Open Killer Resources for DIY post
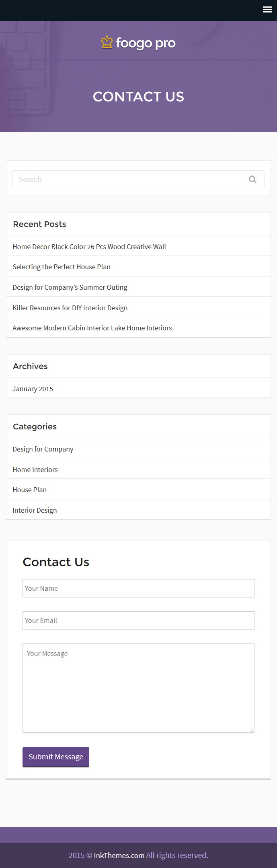277x868 pixels. coord(70,308)
